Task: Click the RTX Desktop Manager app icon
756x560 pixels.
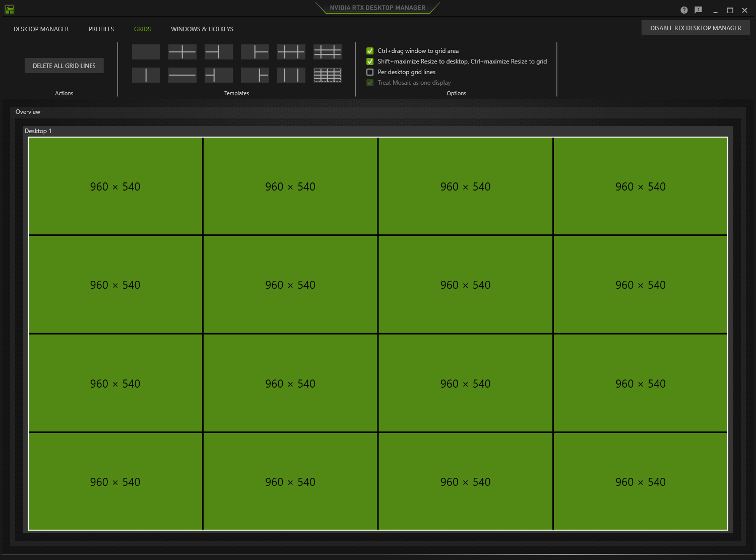Action: [x=10, y=10]
